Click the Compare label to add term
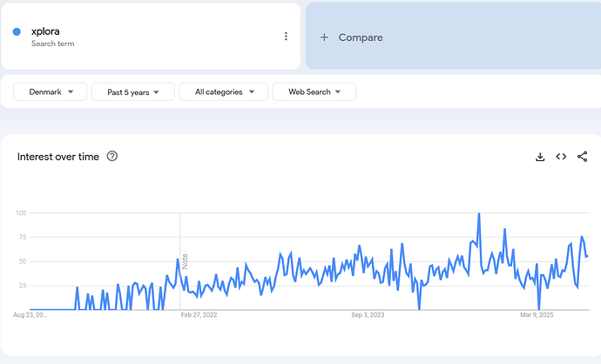The width and height of the screenshot is (601, 364). 361,37
